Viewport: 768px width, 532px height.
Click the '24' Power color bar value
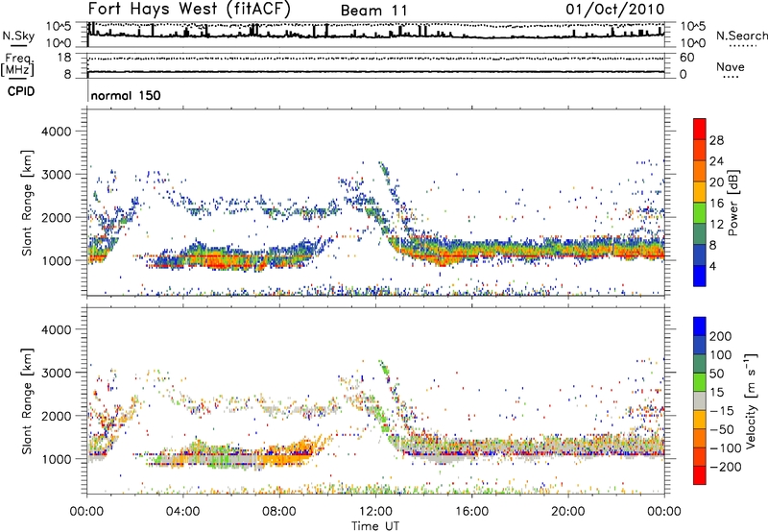716,161
